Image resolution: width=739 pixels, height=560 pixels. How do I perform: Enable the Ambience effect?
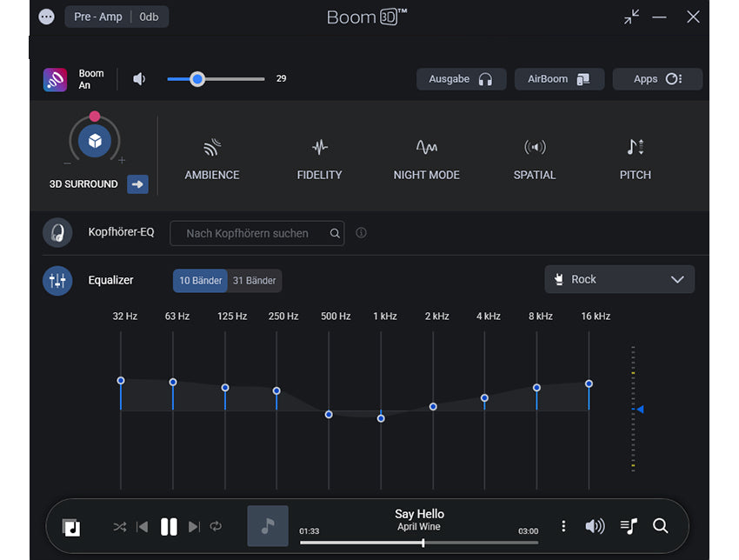point(212,159)
